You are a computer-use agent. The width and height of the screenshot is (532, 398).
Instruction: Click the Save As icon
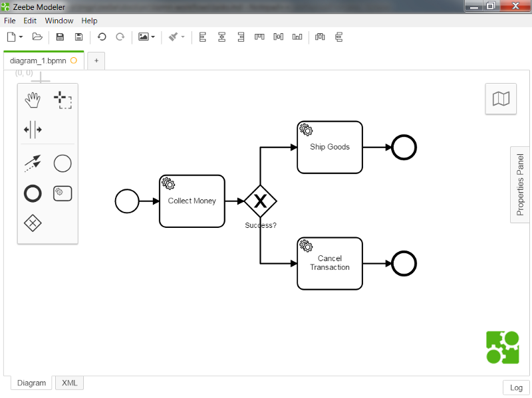[x=78, y=37]
